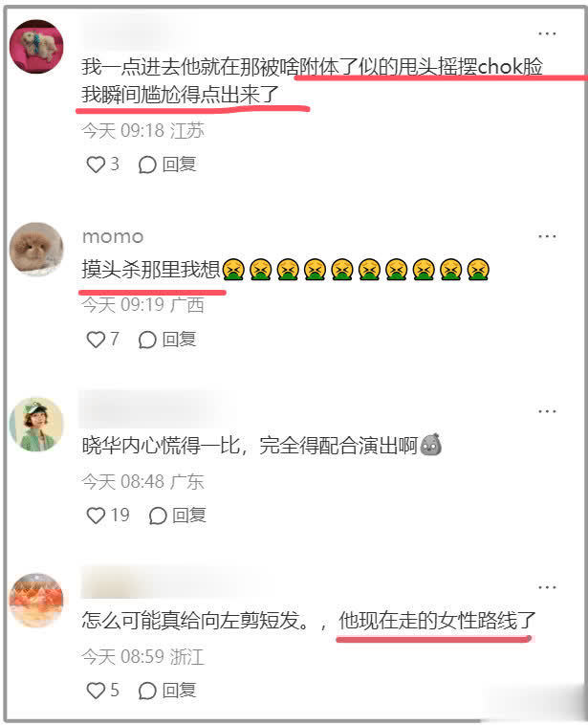The height and width of the screenshot is (725, 588).
Task: Open momo's fluffy dog avatar
Action: click(x=36, y=250)
